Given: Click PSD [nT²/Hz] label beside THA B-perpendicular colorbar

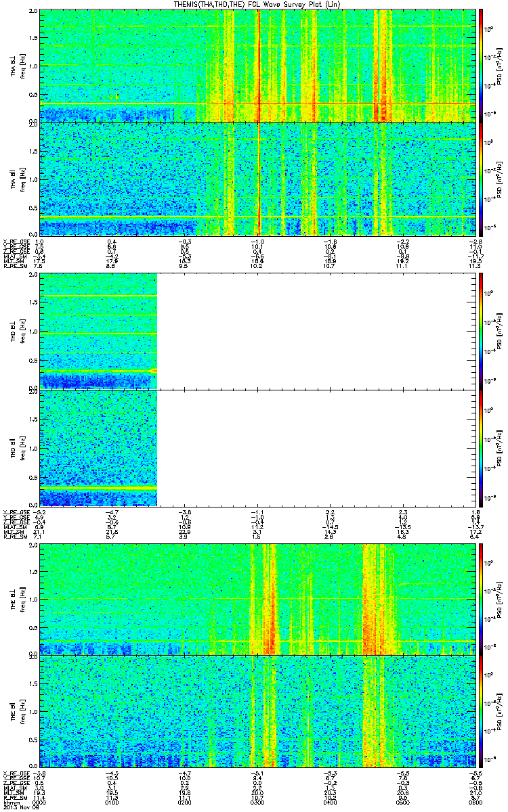Looking at the screenshot, I should pyautogui.click(x=499, y=66).
